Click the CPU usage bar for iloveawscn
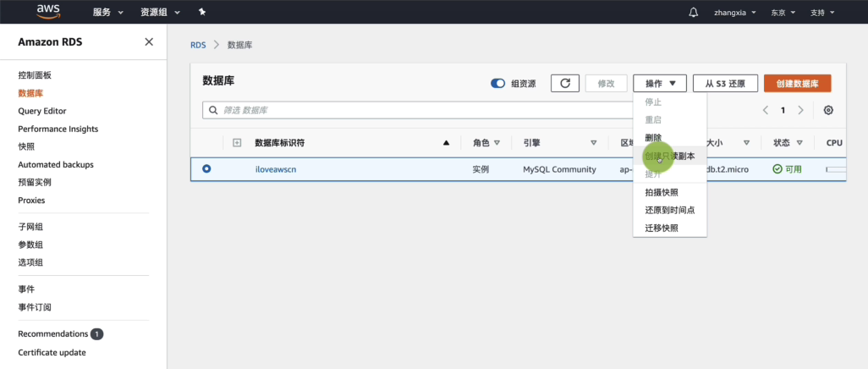The height and width of the screenshot is (369, 868). click(836, 169)
